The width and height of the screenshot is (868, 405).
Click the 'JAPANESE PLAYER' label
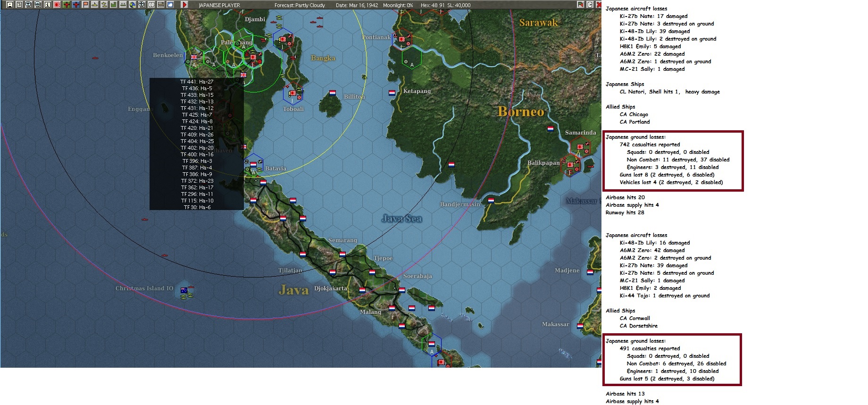tap(219, 5)
